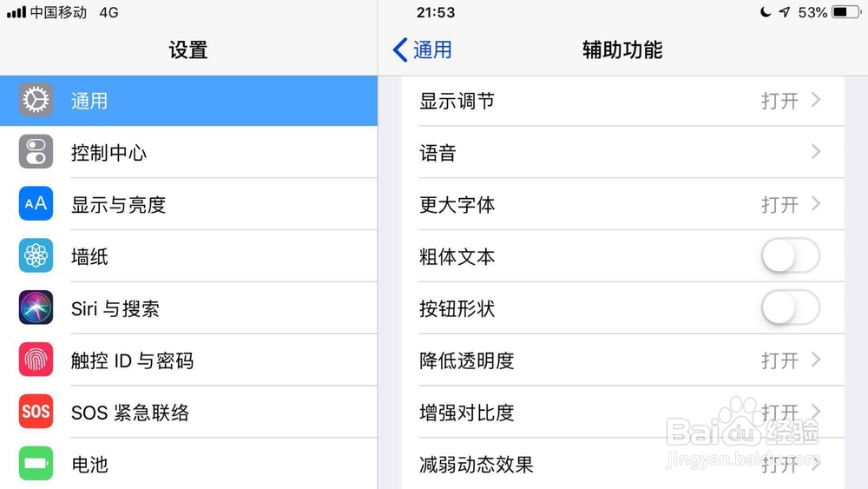Viewport: 868px width, 489px height.
Task: Tap the battery indicator in status bar
Action: (845, 12)
